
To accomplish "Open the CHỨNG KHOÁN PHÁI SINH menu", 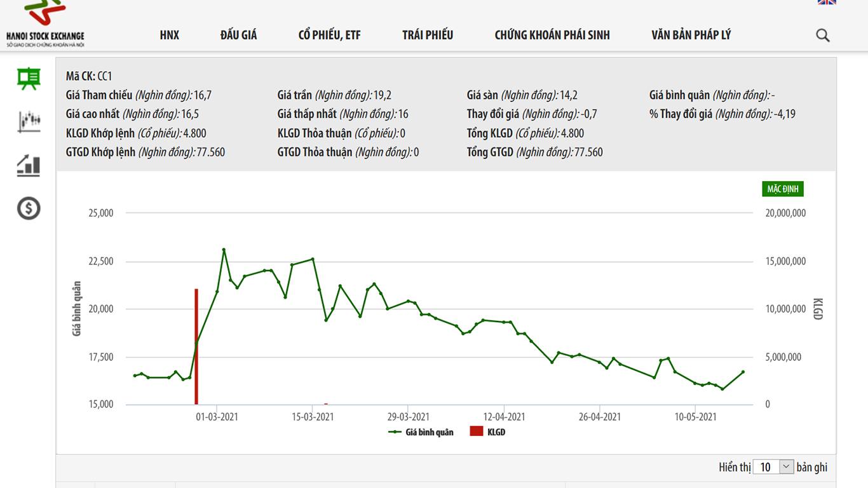I will pos(552,36).
